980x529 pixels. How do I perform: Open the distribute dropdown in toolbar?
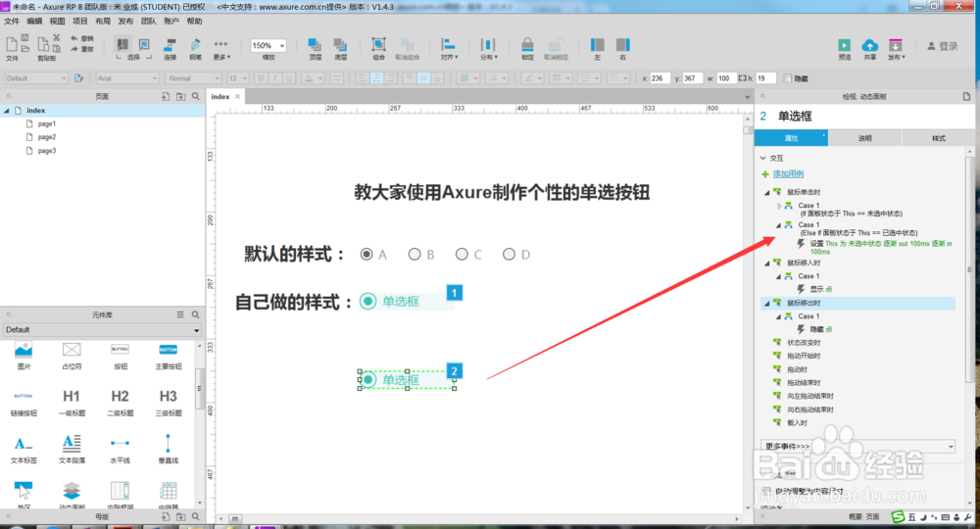488,48
